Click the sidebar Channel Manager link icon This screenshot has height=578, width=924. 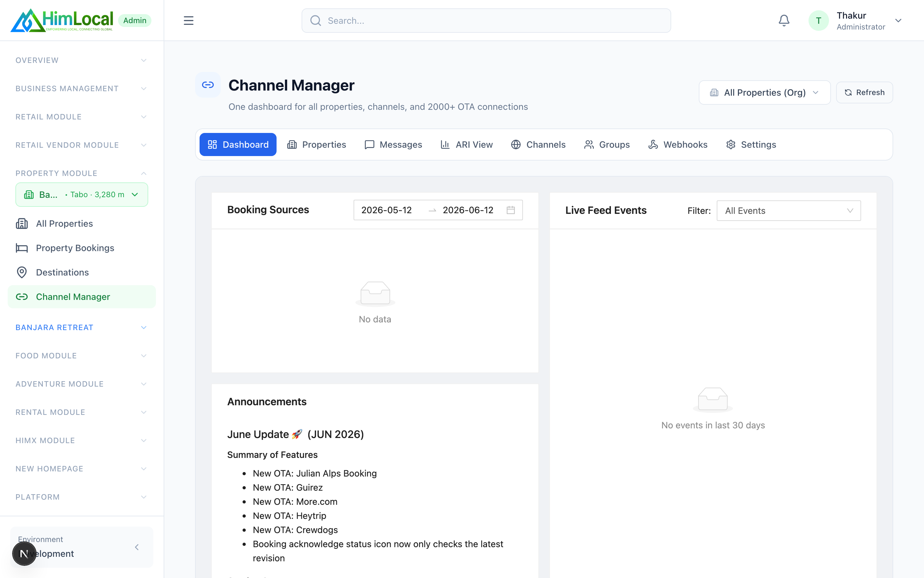coord(22,297)
